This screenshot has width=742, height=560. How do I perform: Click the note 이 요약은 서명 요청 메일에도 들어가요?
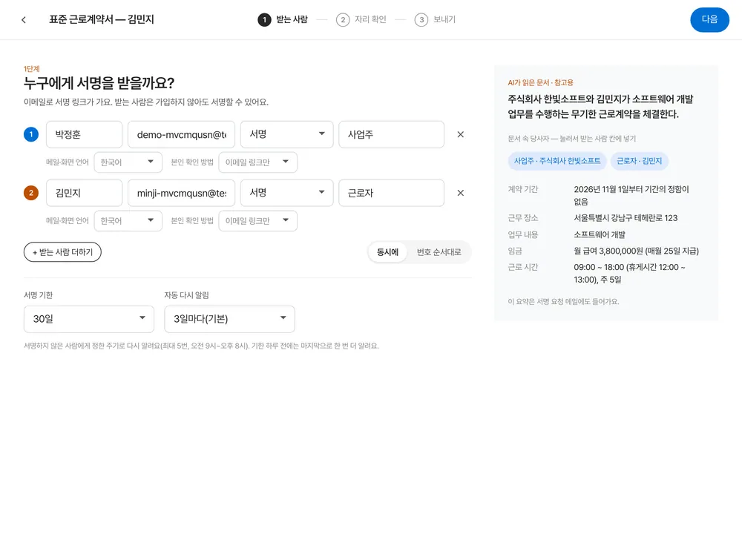[x=563, y=302]
